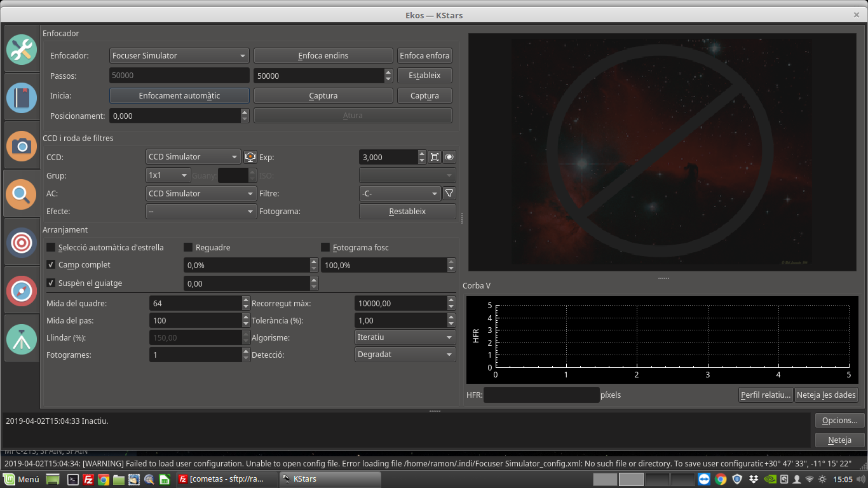Expand the Grup binning 1x1 dropdown

pyautogui.click(x=168, y=175)
